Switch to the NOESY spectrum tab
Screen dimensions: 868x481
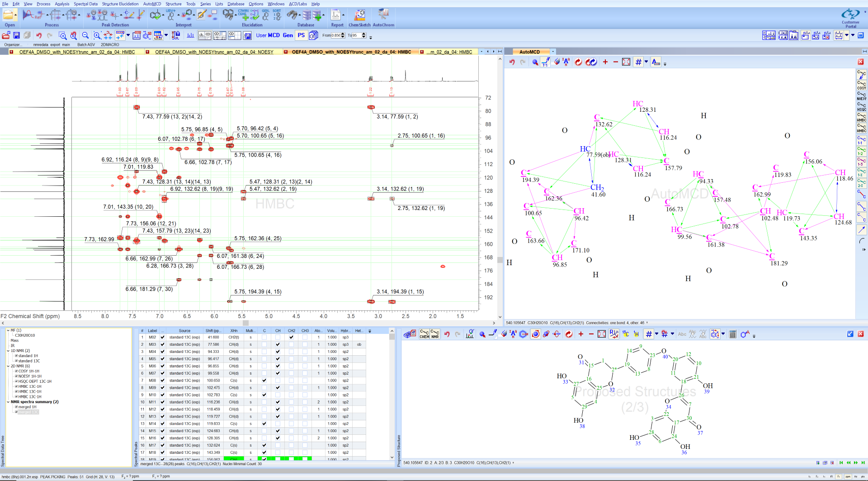point(214,52)
